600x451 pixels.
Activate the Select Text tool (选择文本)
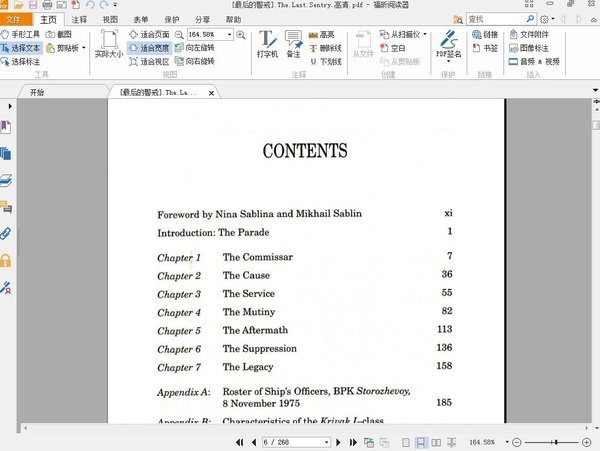[x=21, y=48]
